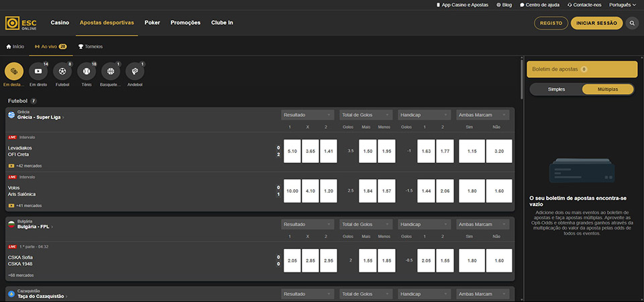This screenshot has width=644, height=302.
Task: Select Simples bet type
Action: point(557,89)
